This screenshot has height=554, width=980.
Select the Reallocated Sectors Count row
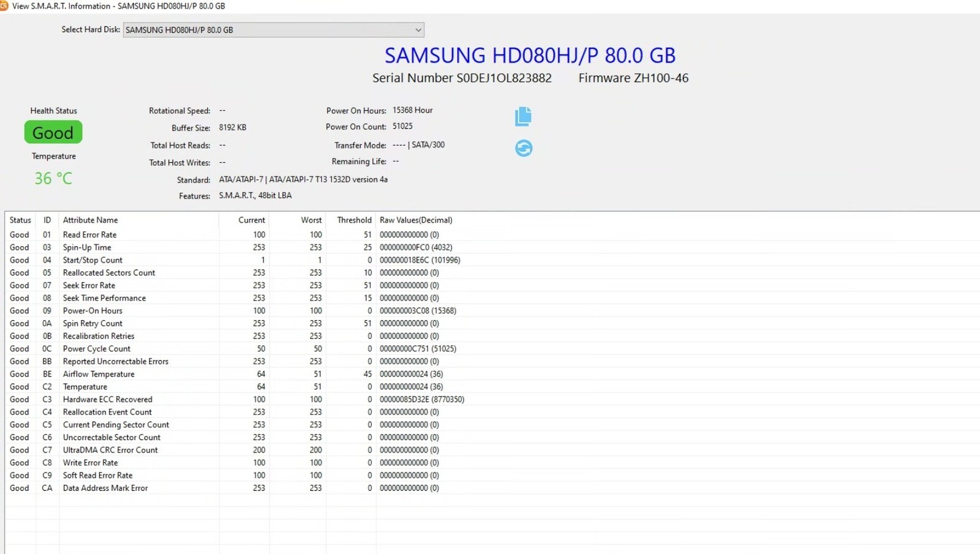[x=492, y=272]
